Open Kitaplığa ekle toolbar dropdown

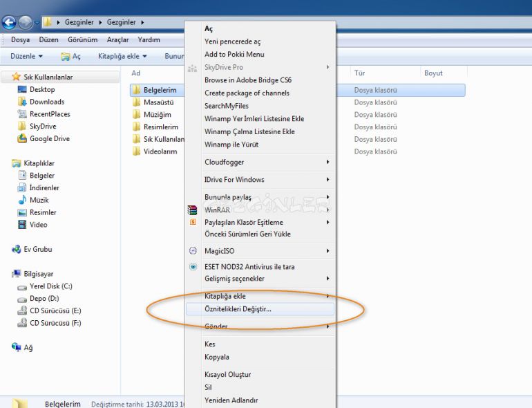point(122,56)
